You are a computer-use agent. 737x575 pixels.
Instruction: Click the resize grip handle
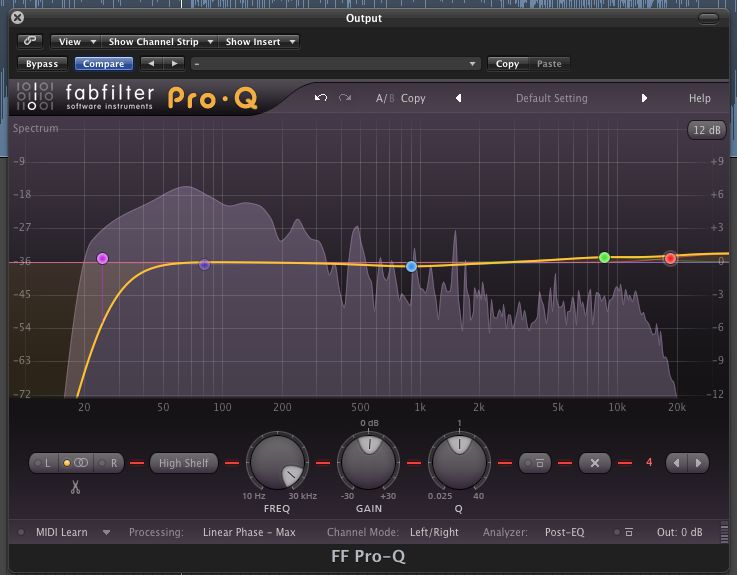tap(724, 532)
